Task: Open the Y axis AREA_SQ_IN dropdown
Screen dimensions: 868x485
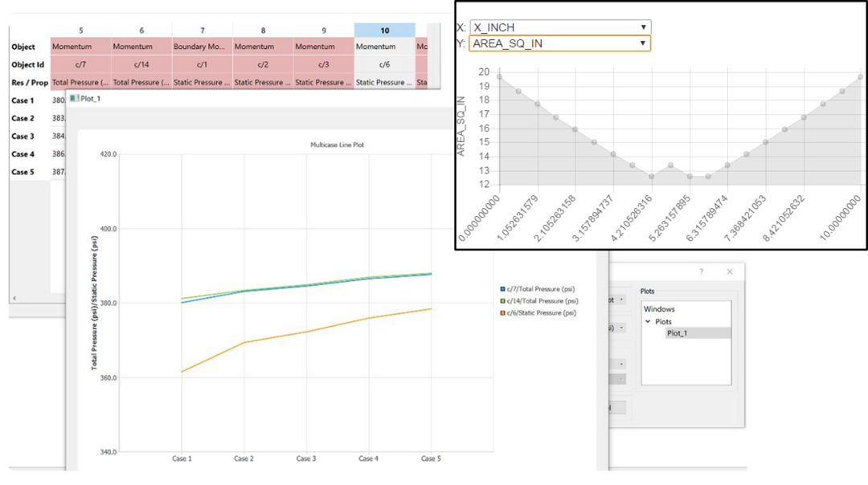Action: pyautogui.click(x=559, y=43)
